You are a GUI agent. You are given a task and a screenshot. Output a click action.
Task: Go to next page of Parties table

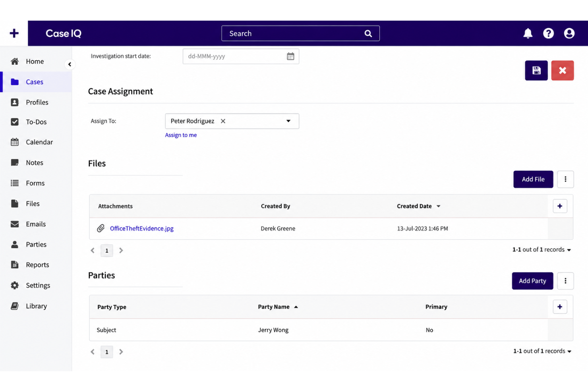(121, 352)
